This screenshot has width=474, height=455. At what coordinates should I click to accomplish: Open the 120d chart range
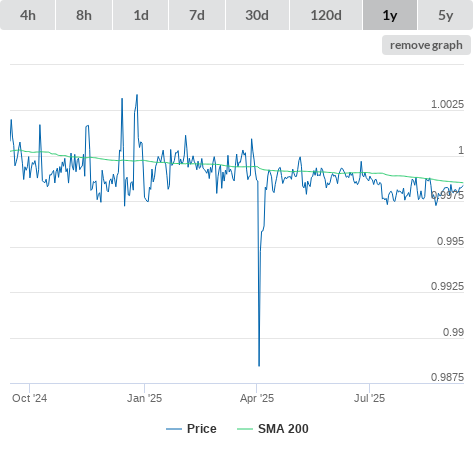point(326,15)
